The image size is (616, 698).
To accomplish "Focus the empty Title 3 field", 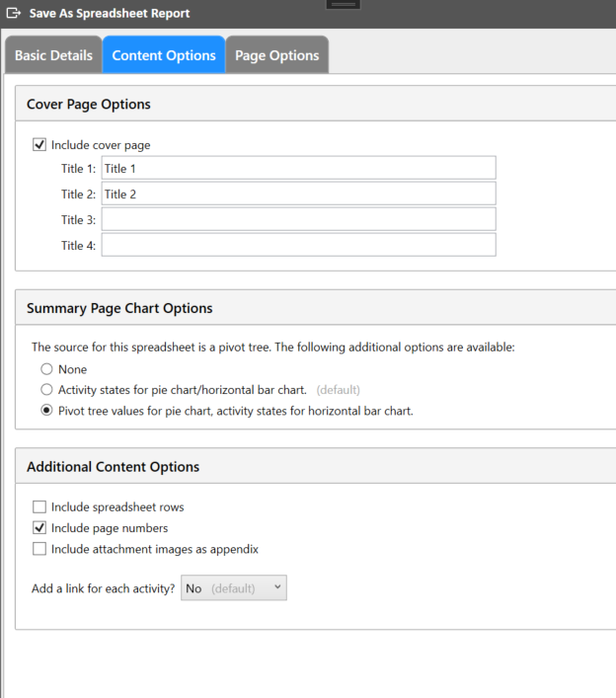I will [298, 219].
